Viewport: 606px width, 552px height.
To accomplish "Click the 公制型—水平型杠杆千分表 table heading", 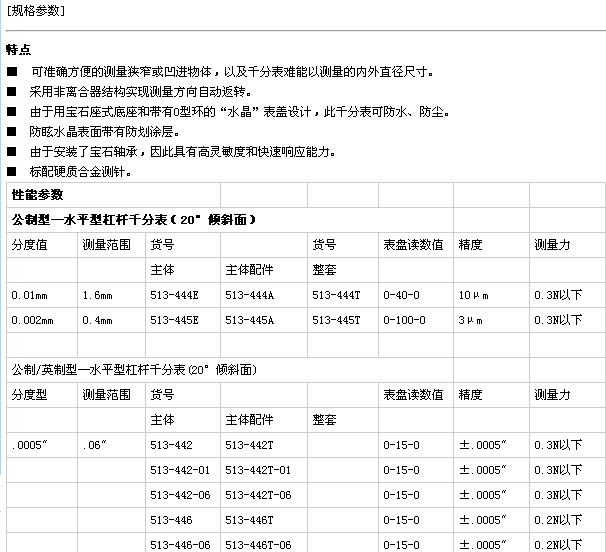I will click(x=134, y=220).
